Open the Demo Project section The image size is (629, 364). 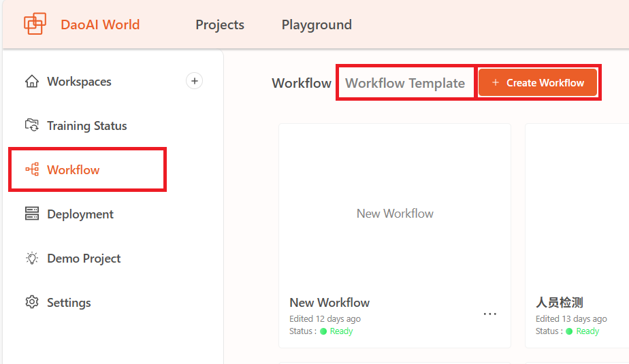click(84, 259)
